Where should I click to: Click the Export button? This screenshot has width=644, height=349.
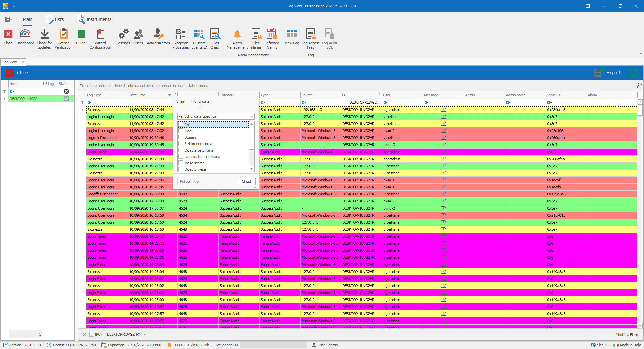(613, 72)
